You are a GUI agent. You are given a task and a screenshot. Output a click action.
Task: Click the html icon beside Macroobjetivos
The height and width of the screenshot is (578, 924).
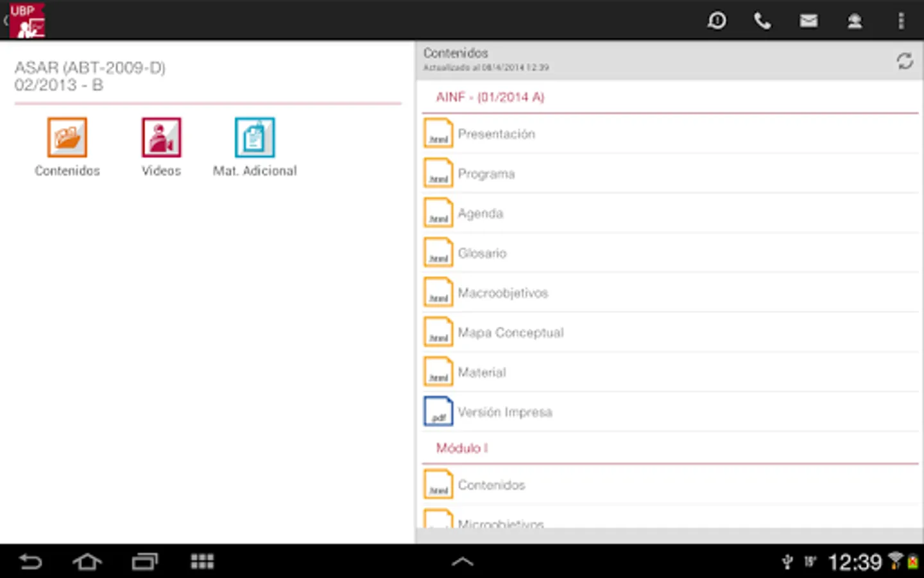point(439,293)
